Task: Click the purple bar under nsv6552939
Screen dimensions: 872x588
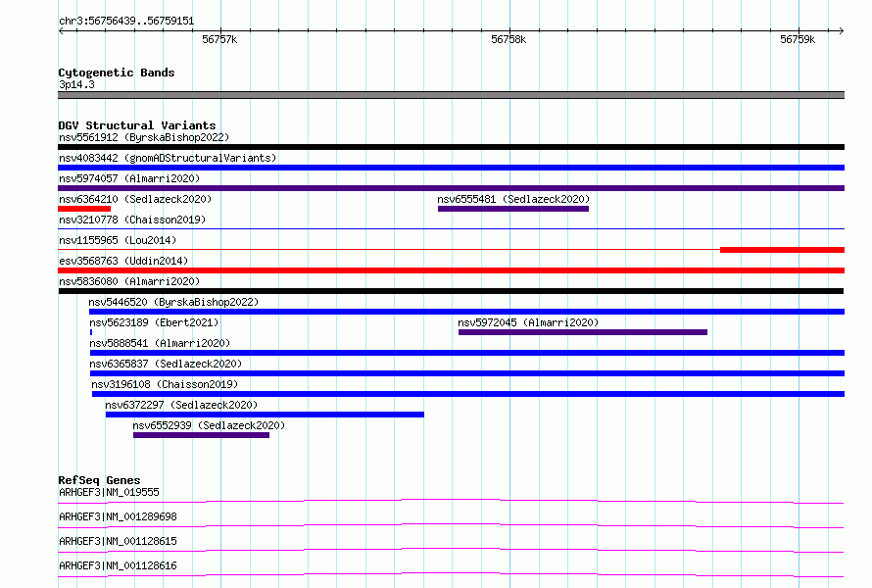Action: point(201,435)
